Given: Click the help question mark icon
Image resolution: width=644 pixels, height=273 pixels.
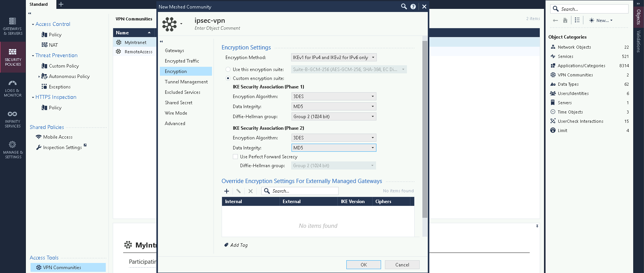Looking at the screenshot, I should 413,7.
